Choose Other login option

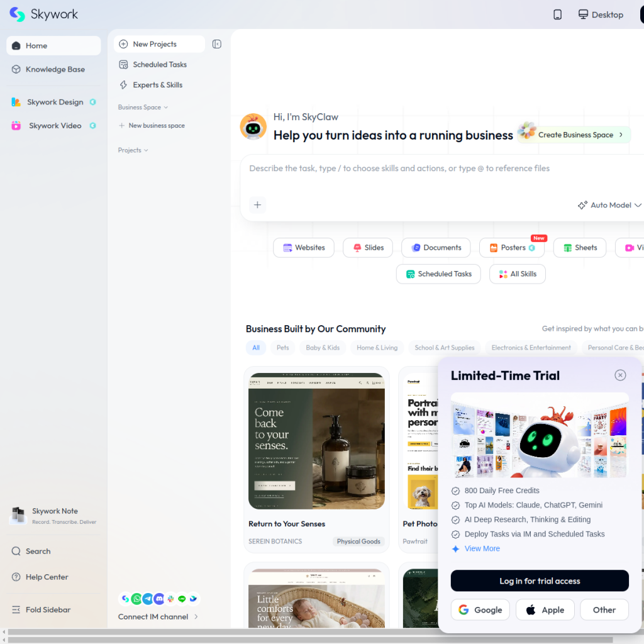point(604,610)
